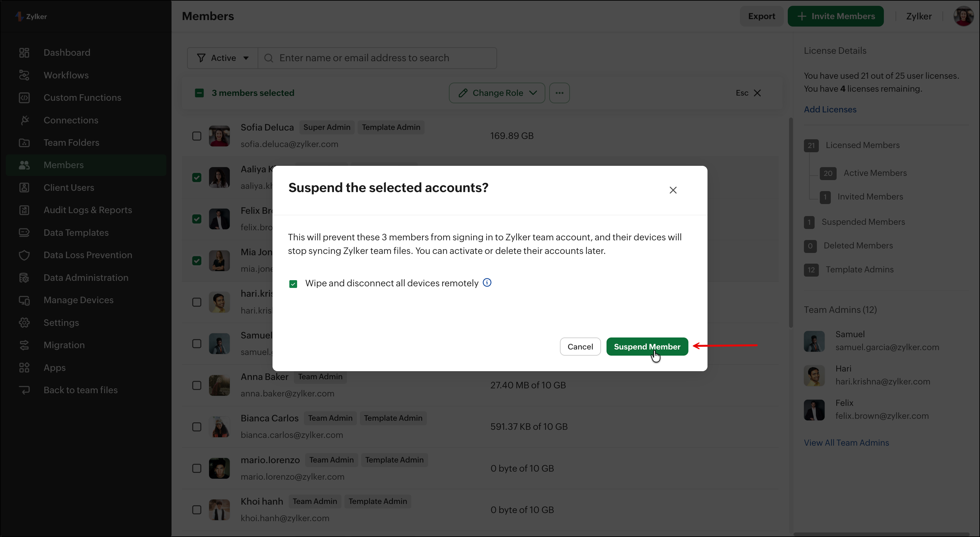
Task: Select the Bianca Carlos checkbox
Action: point(197,427)
